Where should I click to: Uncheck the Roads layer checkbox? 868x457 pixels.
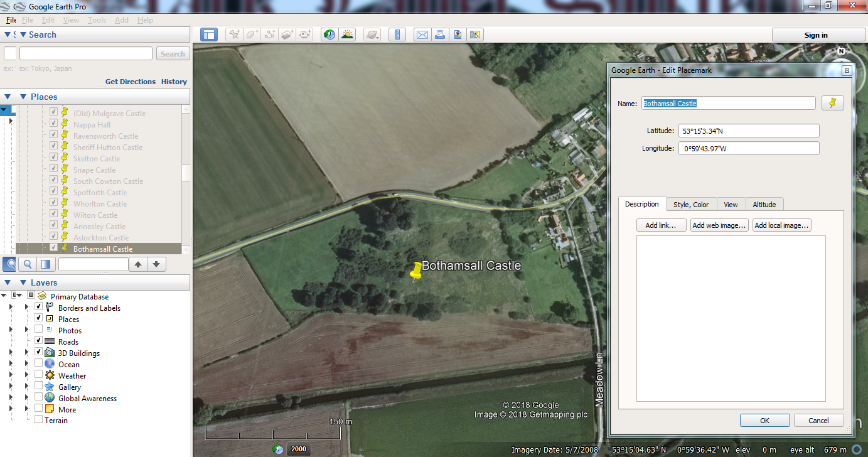tap(39, 341)
